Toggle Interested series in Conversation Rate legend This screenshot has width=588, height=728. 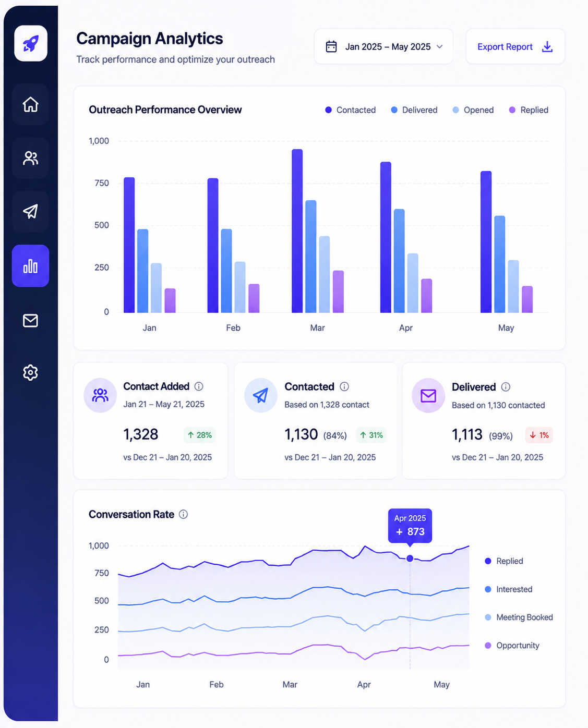click(x=508, y=589)
